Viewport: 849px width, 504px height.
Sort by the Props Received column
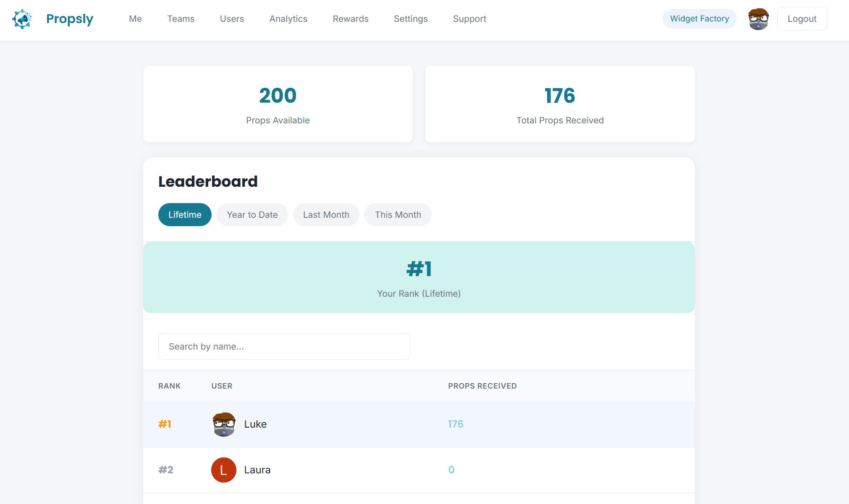[482, 386]
